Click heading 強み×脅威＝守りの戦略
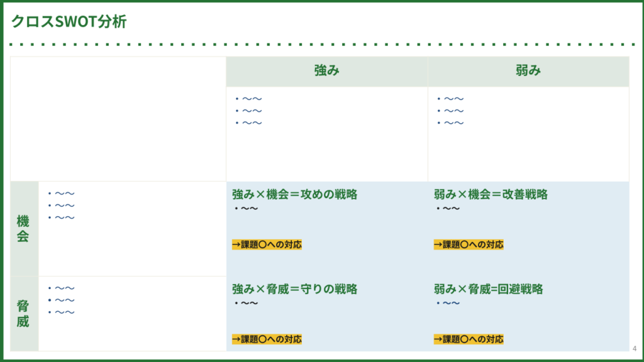 coord(294,289)
